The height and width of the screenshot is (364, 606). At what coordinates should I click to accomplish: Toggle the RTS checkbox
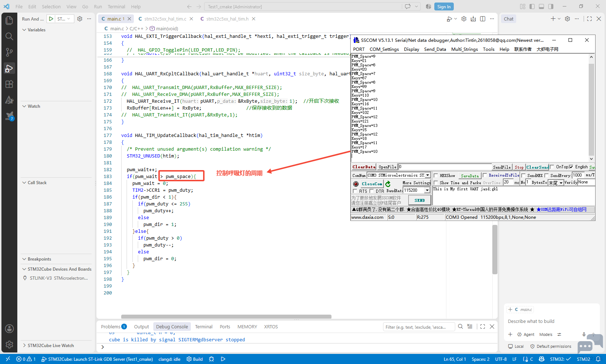tap(355, 191)
